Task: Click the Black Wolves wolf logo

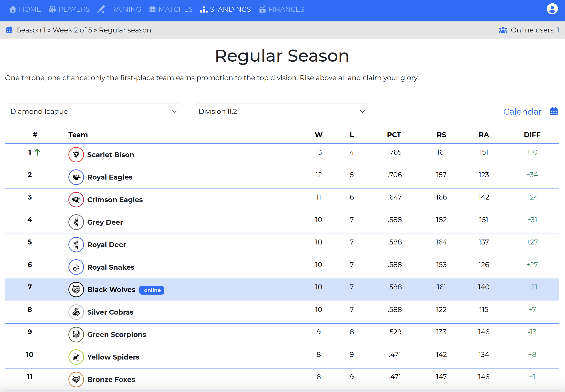Action: (76, 290)
